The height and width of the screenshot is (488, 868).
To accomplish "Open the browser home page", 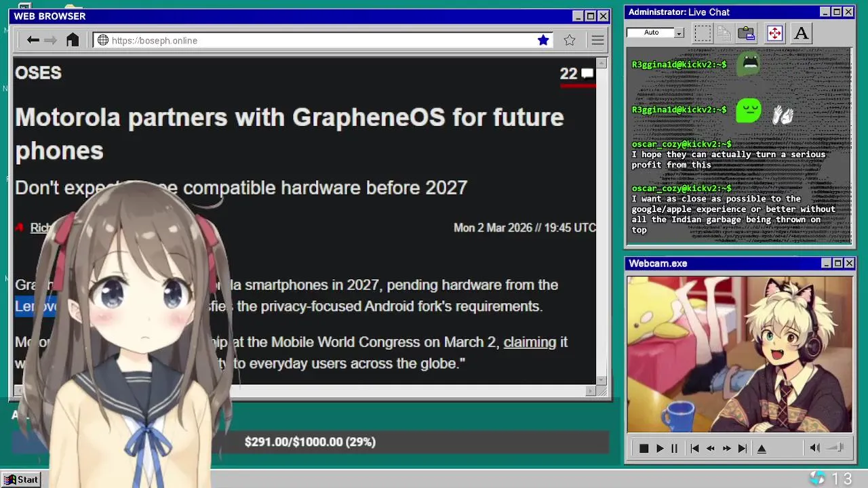I will [73, 40].
